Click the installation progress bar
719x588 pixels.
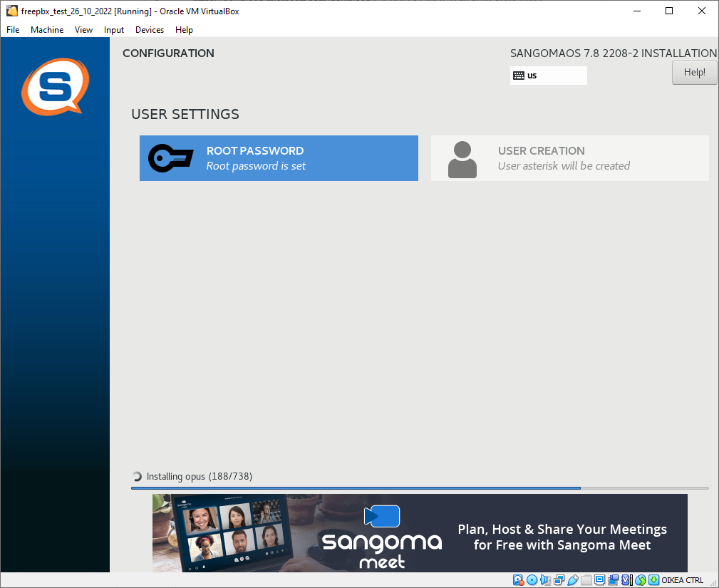[x=420, y=488]
